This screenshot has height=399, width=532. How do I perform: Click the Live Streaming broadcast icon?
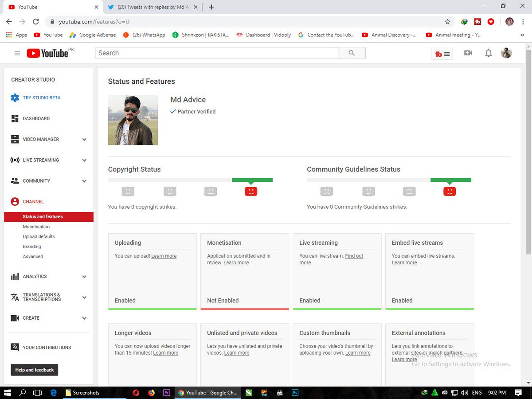(15, 160)
